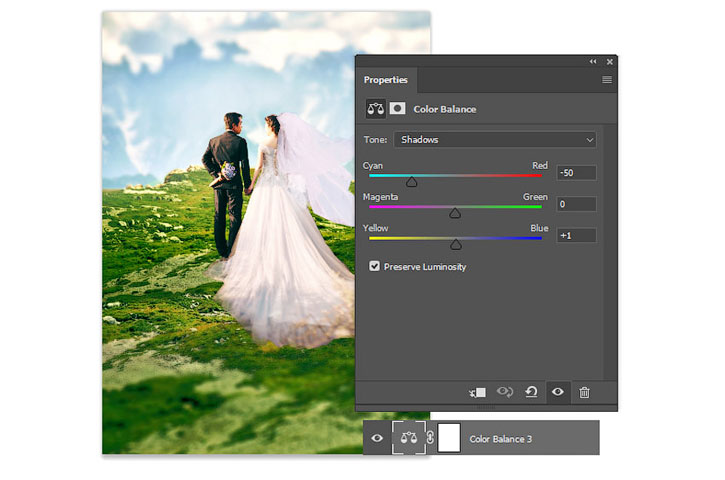Click the Cyan–Red slider handle

point(412,182)
